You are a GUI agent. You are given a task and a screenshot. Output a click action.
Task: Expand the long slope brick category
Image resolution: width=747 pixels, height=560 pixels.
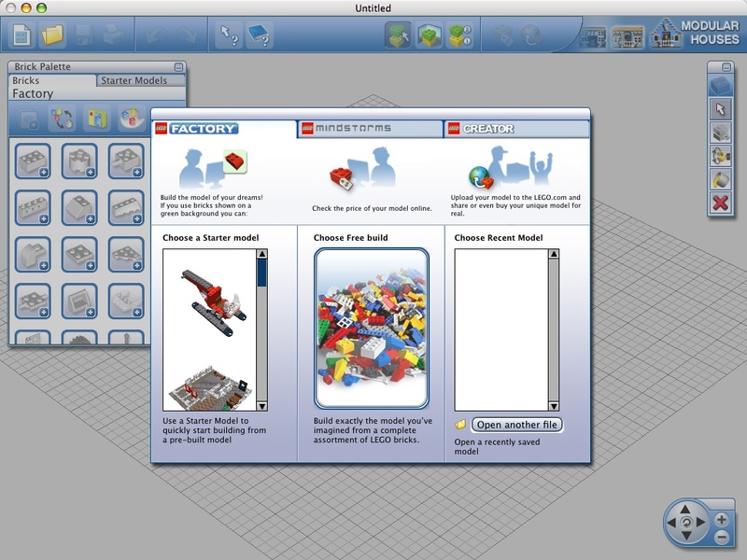pyautogui.click(x=126, y=208)
